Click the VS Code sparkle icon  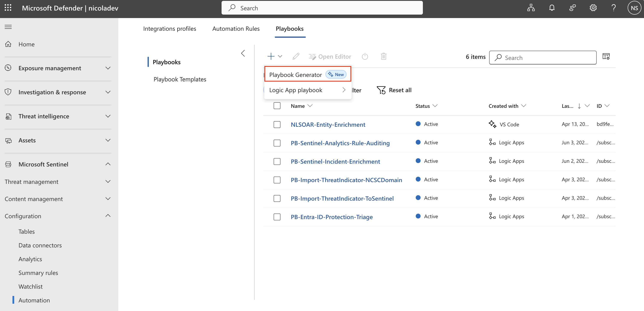pos(492,124)
